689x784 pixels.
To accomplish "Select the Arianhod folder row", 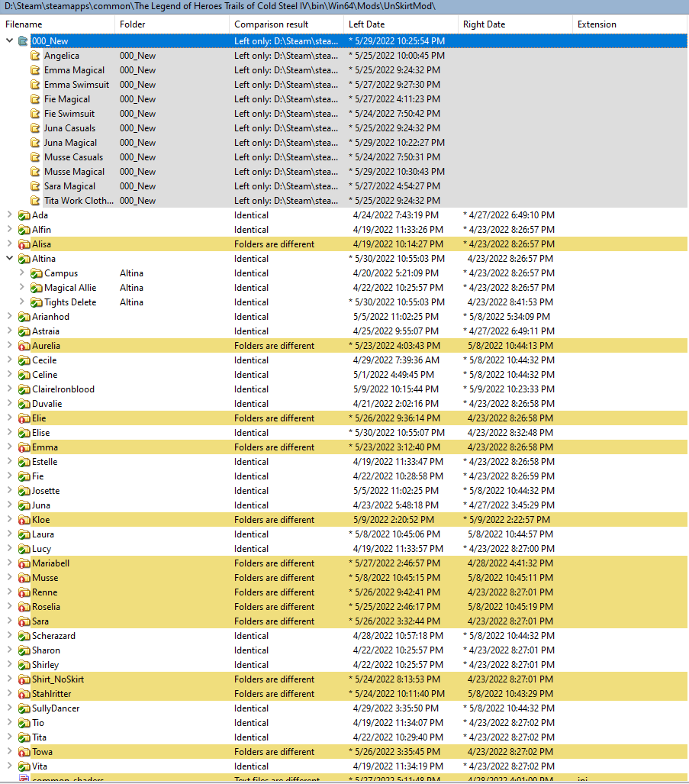I will [344, 317].
